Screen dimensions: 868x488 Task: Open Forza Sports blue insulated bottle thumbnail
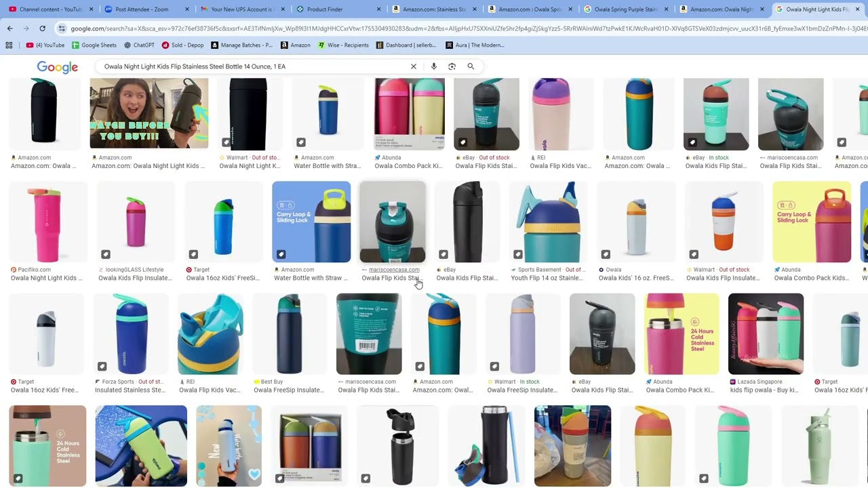(132, 333)
